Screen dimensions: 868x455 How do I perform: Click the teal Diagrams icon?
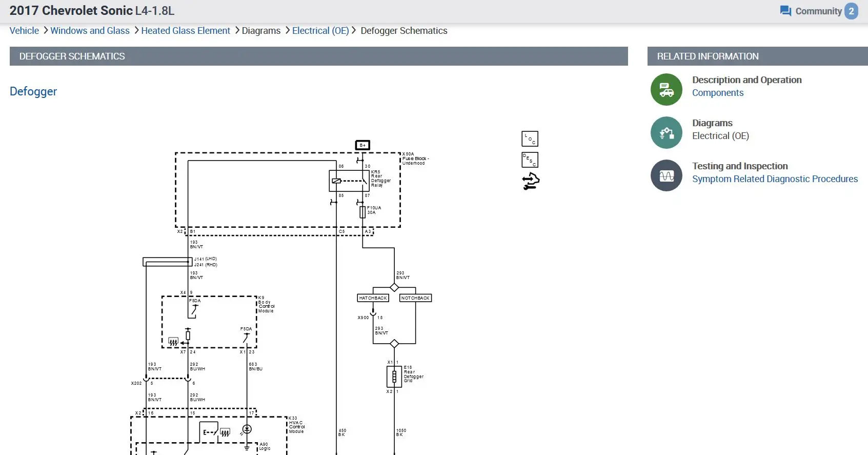point(667,133)
